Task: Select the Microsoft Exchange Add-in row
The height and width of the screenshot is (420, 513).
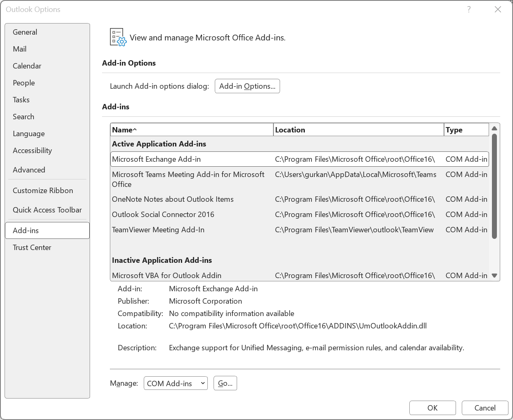Action: 300,159
